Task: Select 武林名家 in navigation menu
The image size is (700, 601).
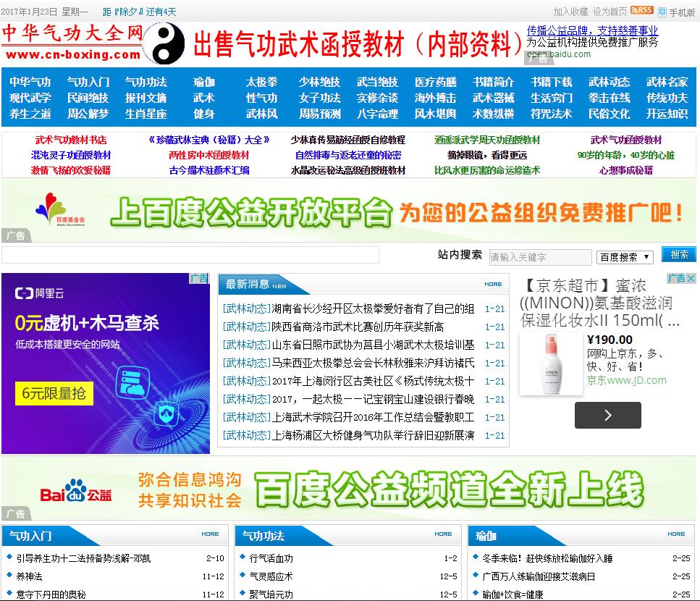Action: click(667, 82)
